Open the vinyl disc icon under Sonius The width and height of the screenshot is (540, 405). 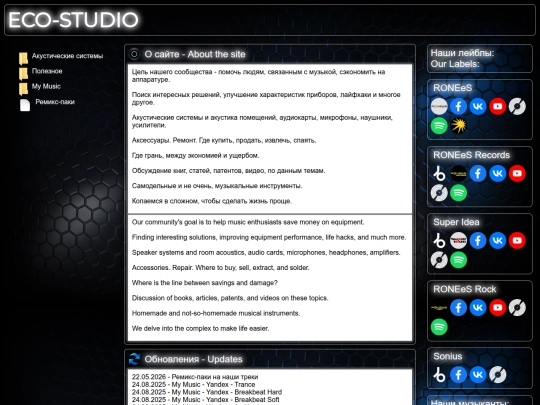tap(498, 375)
